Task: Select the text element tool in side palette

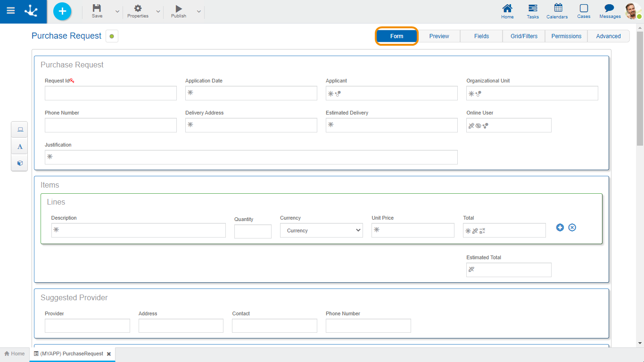Action: tap(20, 147)
